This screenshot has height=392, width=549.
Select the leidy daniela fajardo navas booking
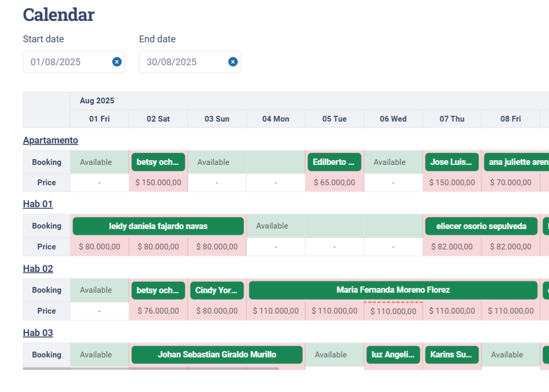point(158,225)
